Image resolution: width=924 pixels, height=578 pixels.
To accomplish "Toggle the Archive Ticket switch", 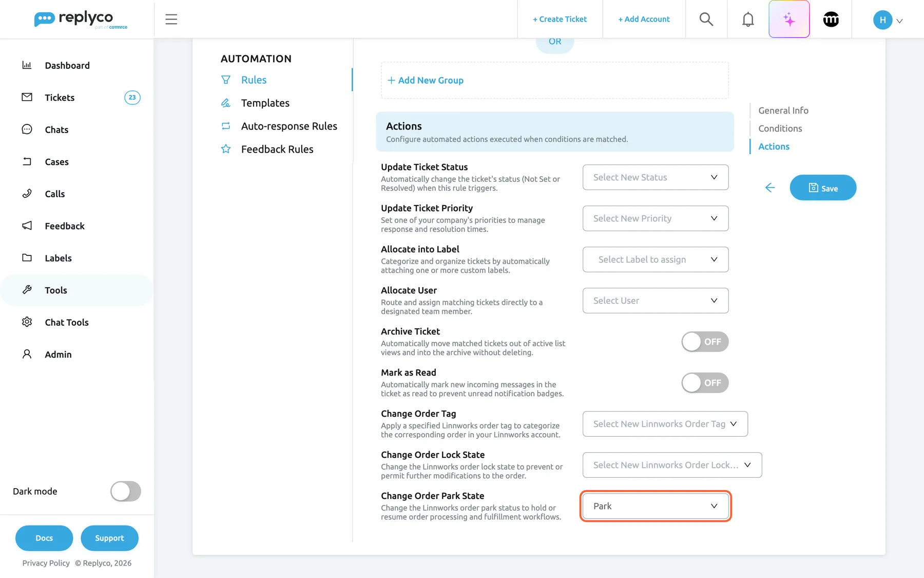I will click(x=705, y=342).
